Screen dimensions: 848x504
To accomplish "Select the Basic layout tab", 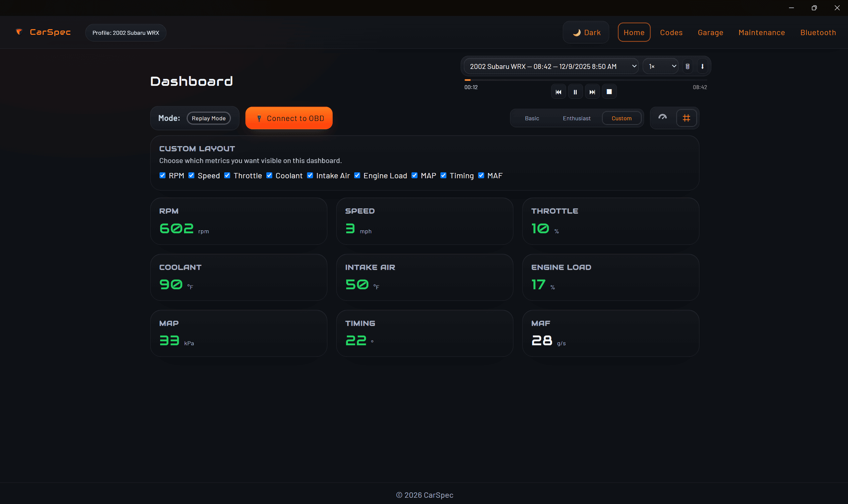I will (x=532, y=118).
